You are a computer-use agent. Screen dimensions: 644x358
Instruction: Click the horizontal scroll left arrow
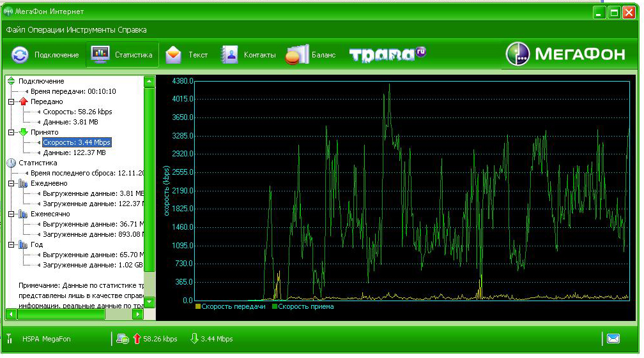tap(11, 314)
